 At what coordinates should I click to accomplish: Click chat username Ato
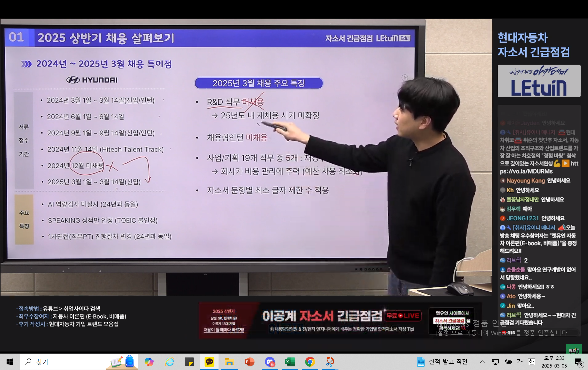511,296
